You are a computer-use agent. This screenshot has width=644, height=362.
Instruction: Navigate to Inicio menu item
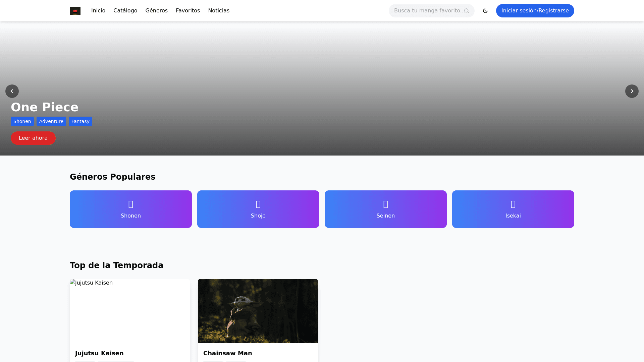98,11
